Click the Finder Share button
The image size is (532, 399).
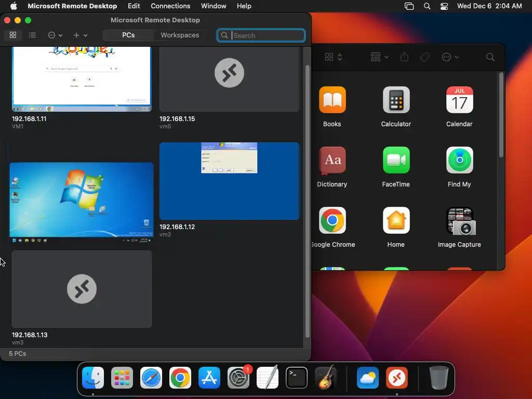click(404, 57)
